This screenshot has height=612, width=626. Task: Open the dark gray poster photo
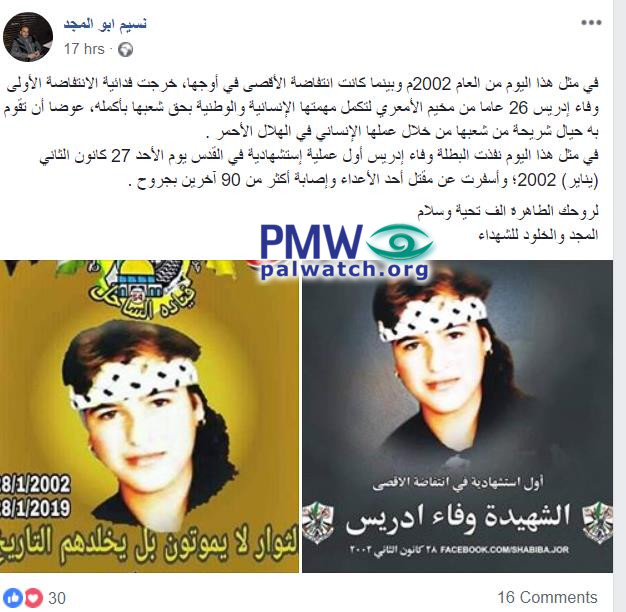pos(457,416)
